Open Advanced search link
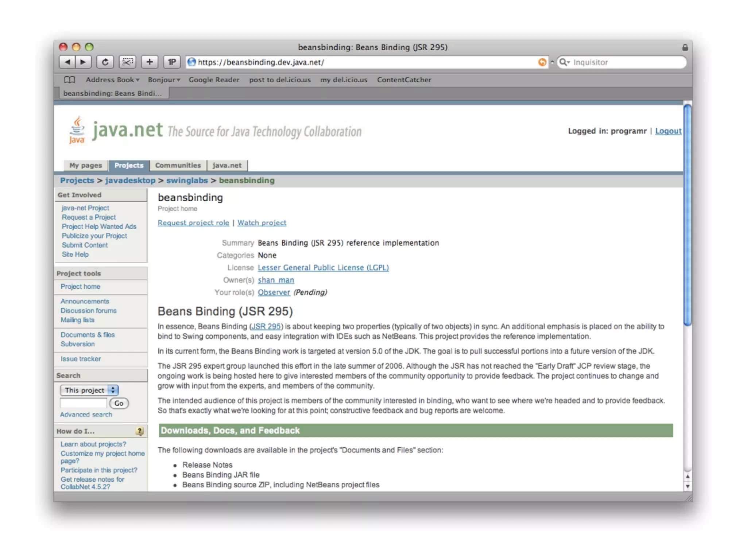 (86, 415)
